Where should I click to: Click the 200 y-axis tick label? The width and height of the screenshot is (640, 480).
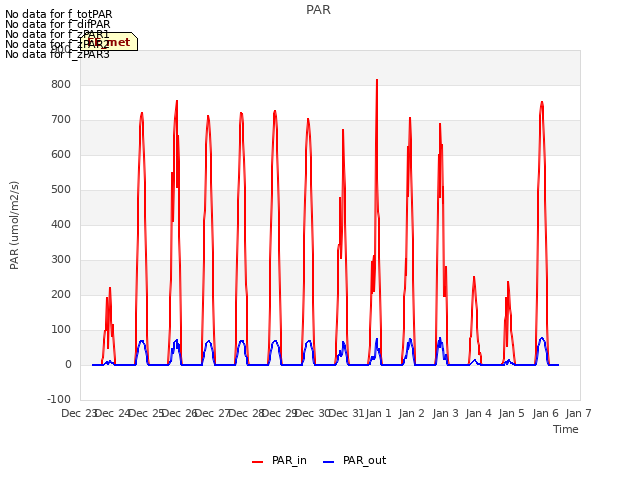(x=61, y=294)
